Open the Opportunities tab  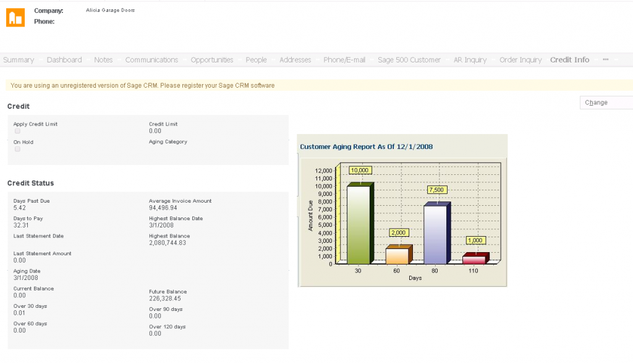click(212, 60)
